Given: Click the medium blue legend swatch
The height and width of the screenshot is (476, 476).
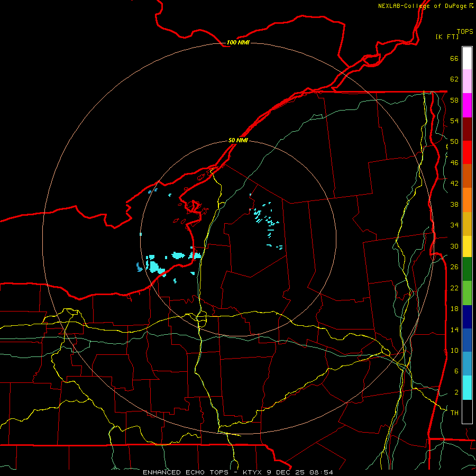Looking at the screenshot, I should tap(467, 340).
